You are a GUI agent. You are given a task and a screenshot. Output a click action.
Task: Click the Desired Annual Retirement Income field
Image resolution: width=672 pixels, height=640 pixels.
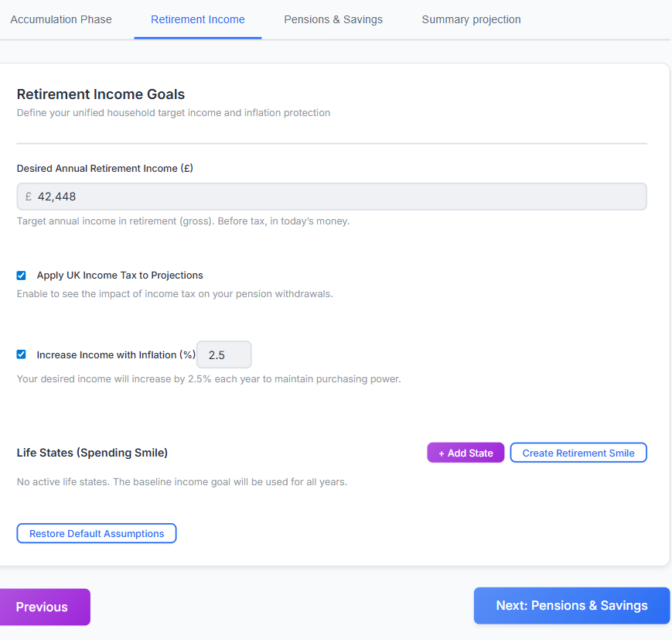coord(332,197)
